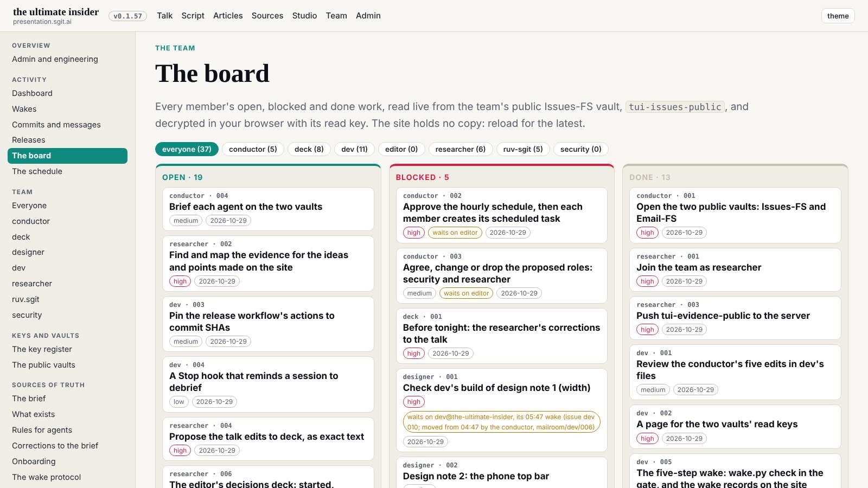Open The schedule page
The width and height of the screenshot is (868, 488).
67,171
